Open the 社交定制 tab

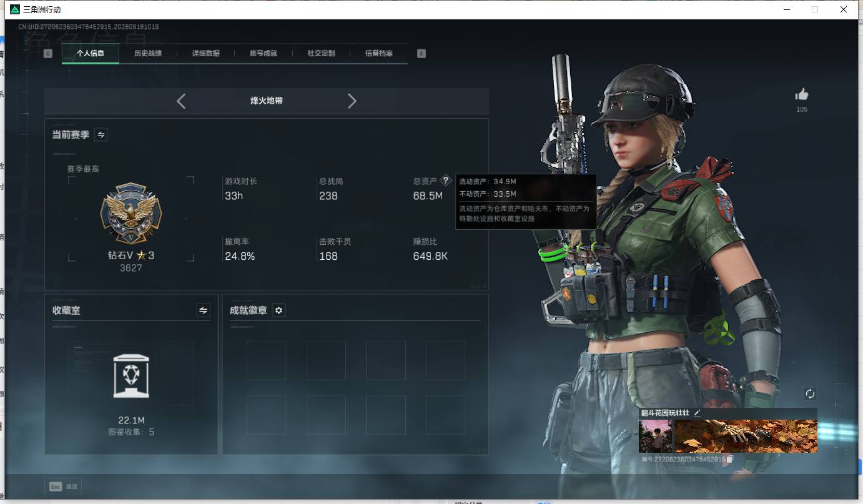[x=322, y=53]
